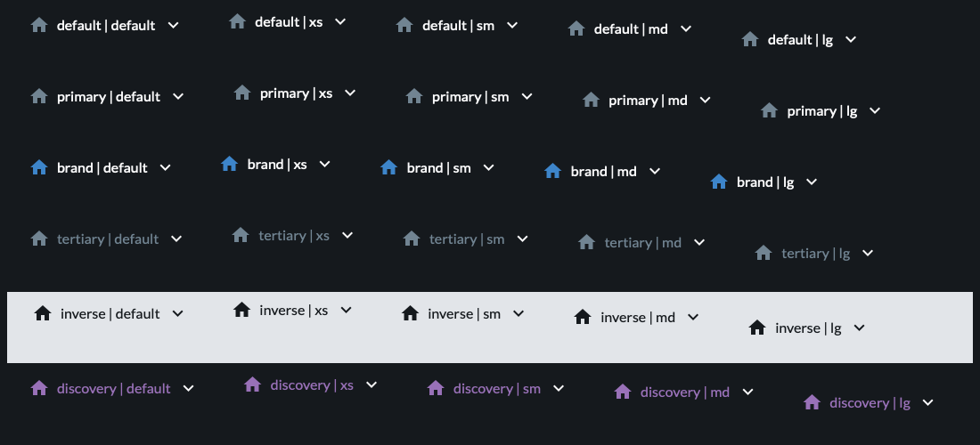
Task: Click home icon beside 'default | md'
Action: tap(576, 28)
